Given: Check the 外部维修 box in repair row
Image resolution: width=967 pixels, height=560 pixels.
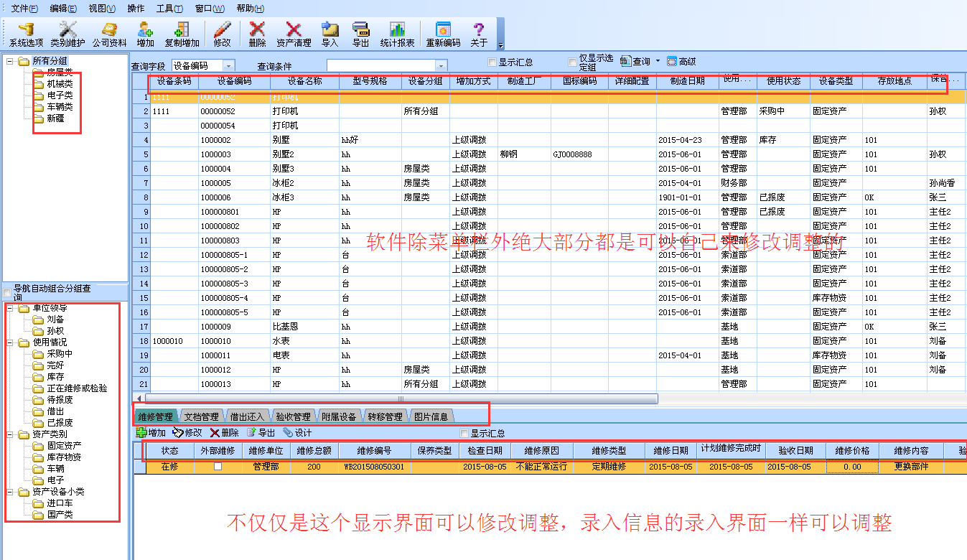Looking at the screenshot, I should point(218,467).
